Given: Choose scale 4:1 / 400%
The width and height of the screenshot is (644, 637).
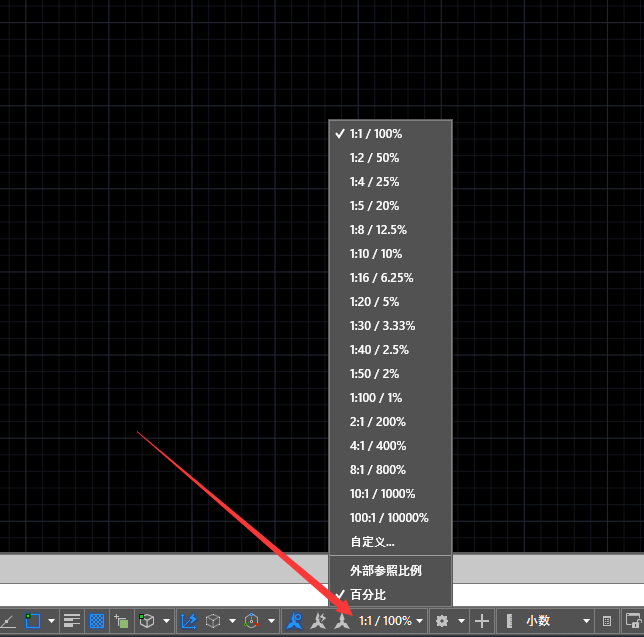Looking at the screenshot, I should pos(390,446).
